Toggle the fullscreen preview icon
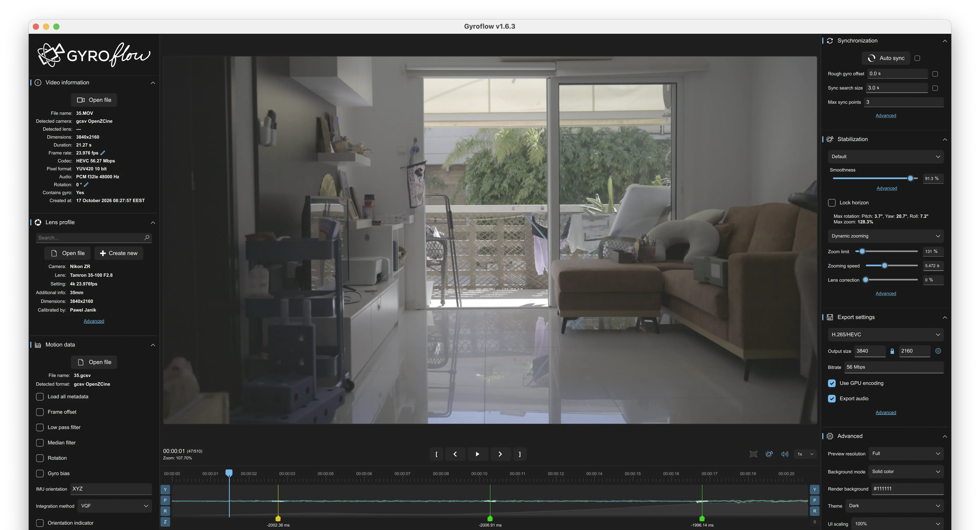This screenshot has width=980, height=530. 753,454
